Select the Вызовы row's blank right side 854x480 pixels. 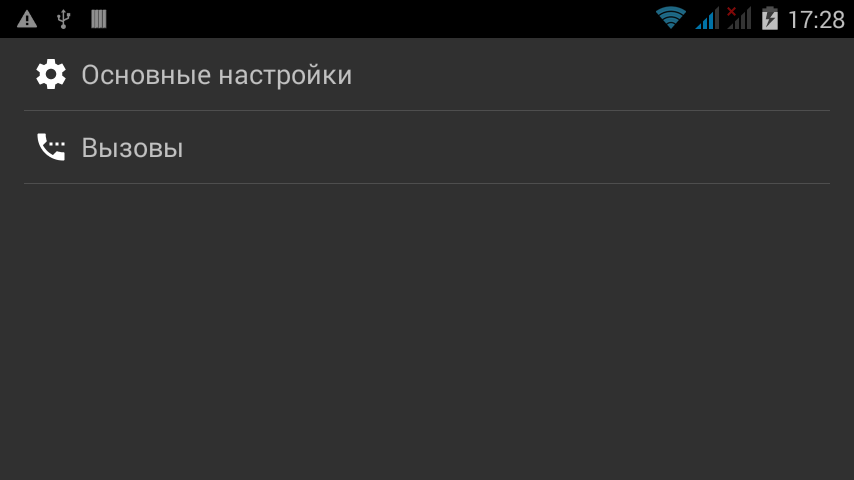[507, 147]
